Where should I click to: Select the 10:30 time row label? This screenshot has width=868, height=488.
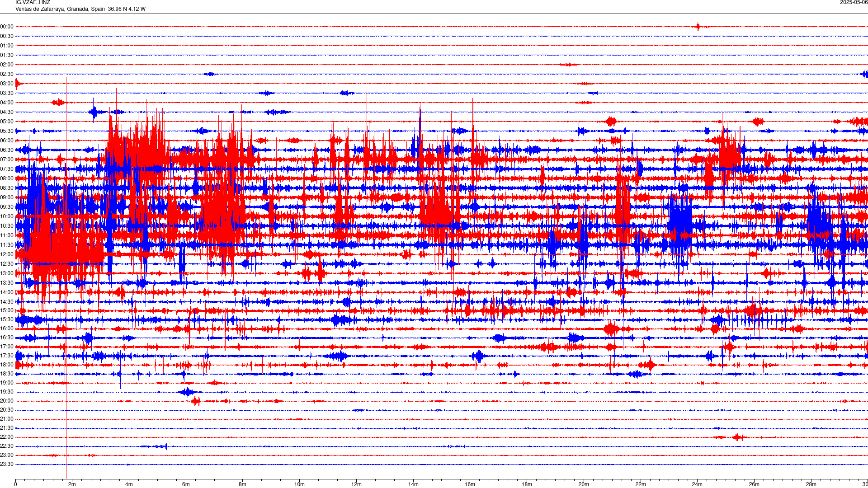coord(7,226)
